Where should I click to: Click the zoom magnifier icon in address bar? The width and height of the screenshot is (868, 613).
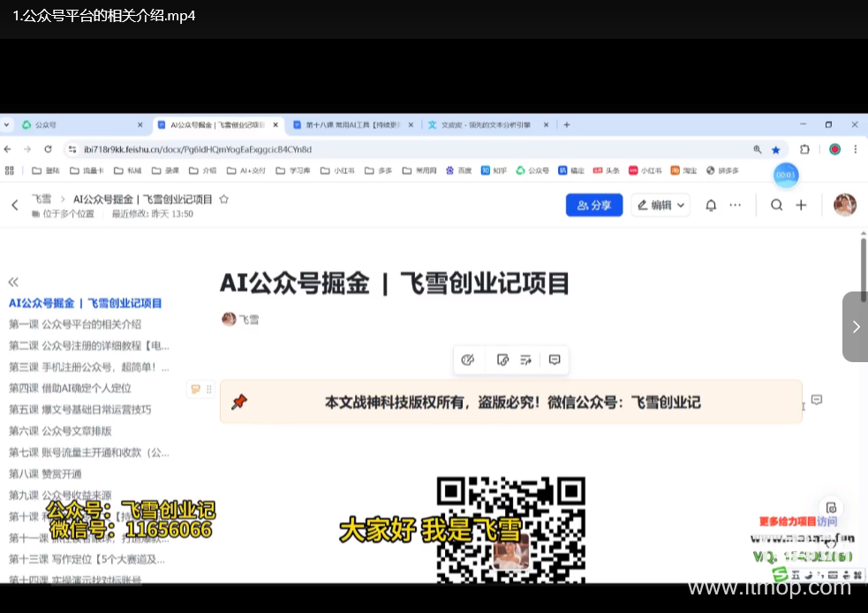tap(758, 149)
